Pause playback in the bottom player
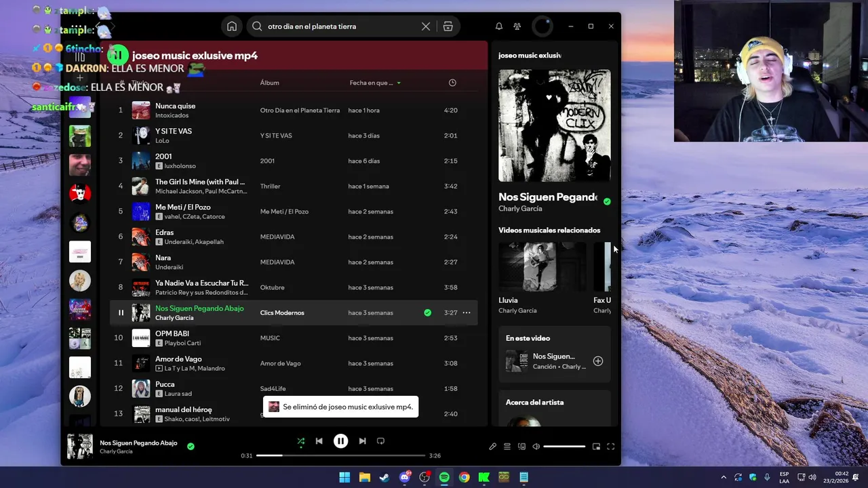 click(340, 441)
